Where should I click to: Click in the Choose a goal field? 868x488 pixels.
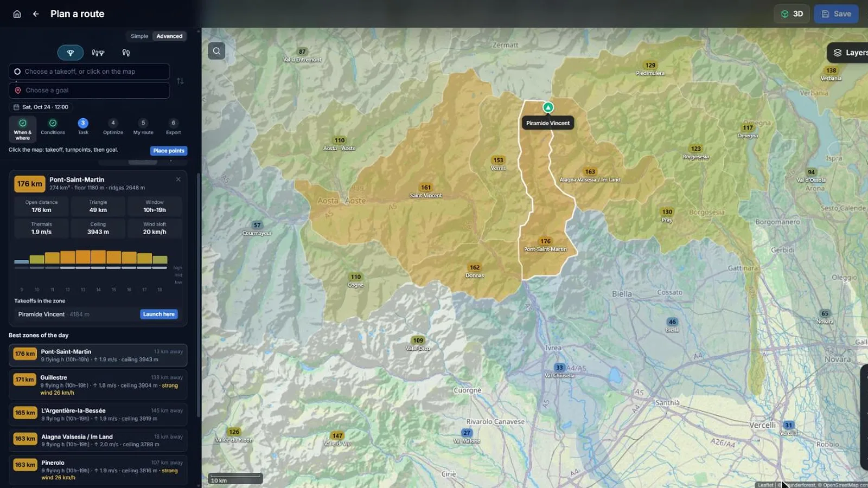[90, 91]
